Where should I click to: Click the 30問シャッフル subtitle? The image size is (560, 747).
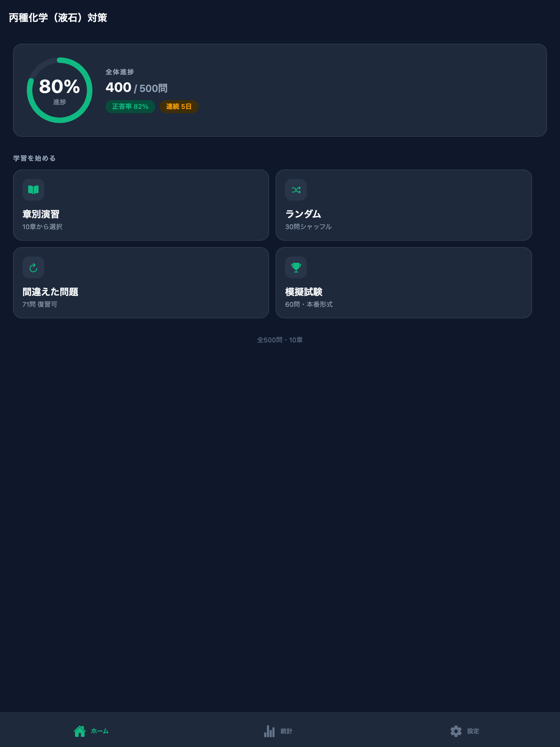(308, 227)
